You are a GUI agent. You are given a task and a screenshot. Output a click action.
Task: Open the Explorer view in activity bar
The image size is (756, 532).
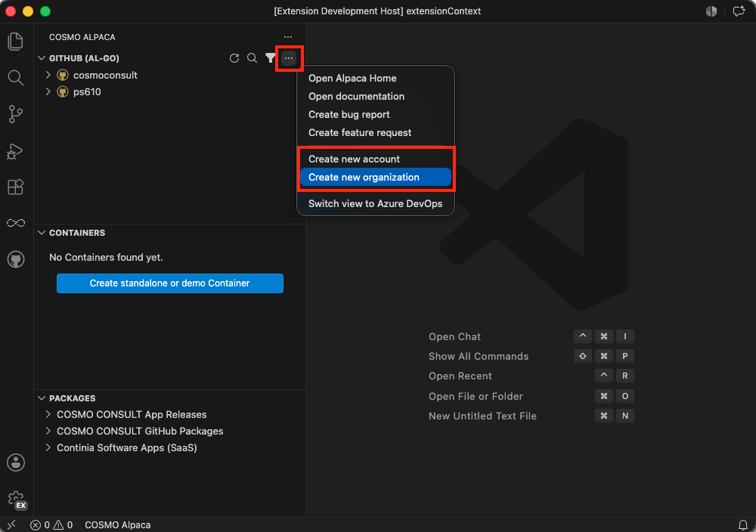click(x=15, y=42)
